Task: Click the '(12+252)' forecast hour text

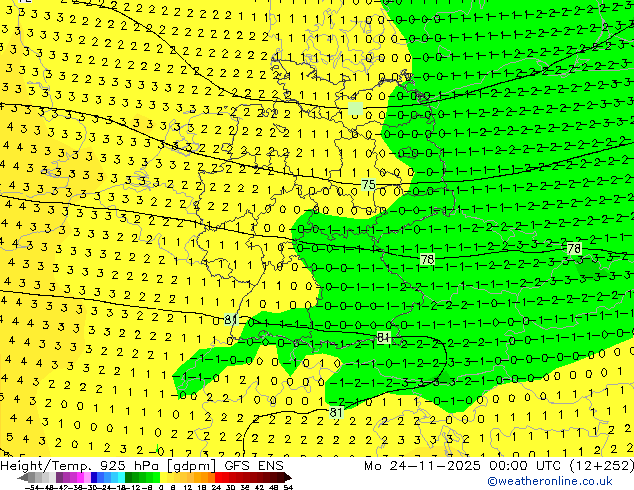Action: tap(601, 466)
